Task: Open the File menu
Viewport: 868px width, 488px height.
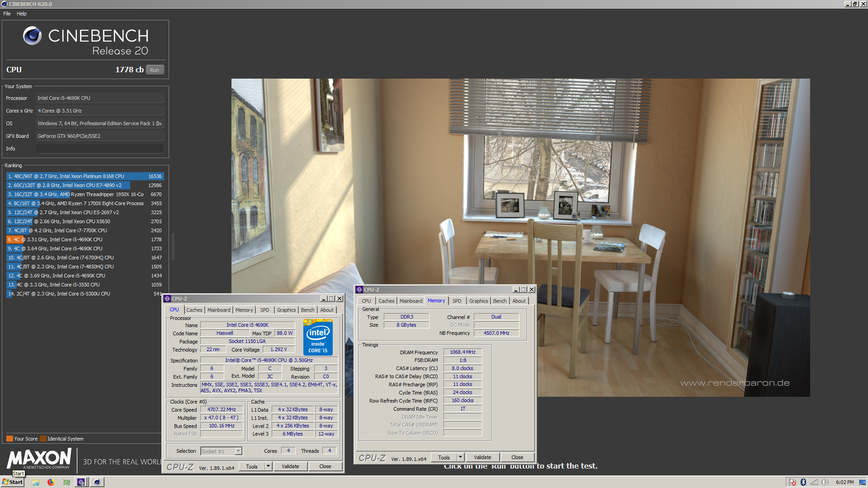Action: pos(7,14)
